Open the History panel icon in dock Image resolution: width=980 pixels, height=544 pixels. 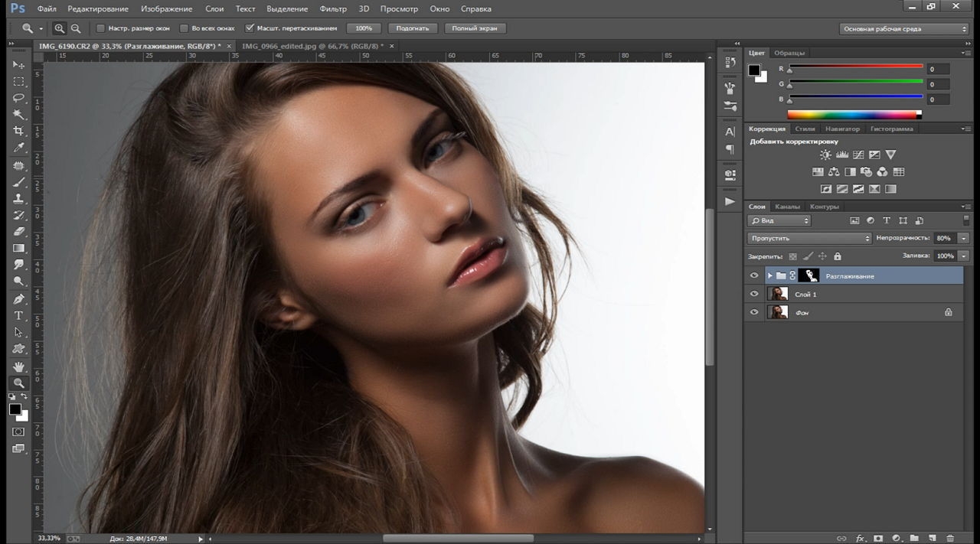pos(730,62)
